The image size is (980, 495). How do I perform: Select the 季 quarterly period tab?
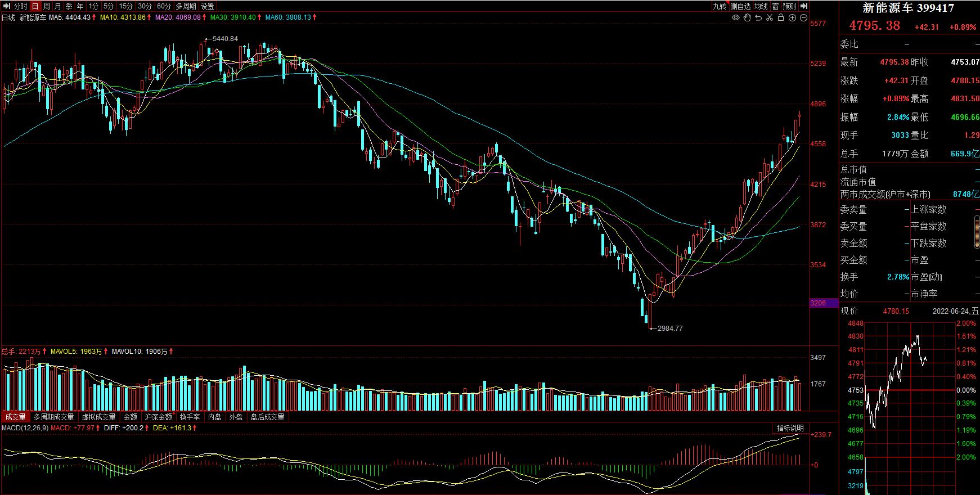(69, 6)
